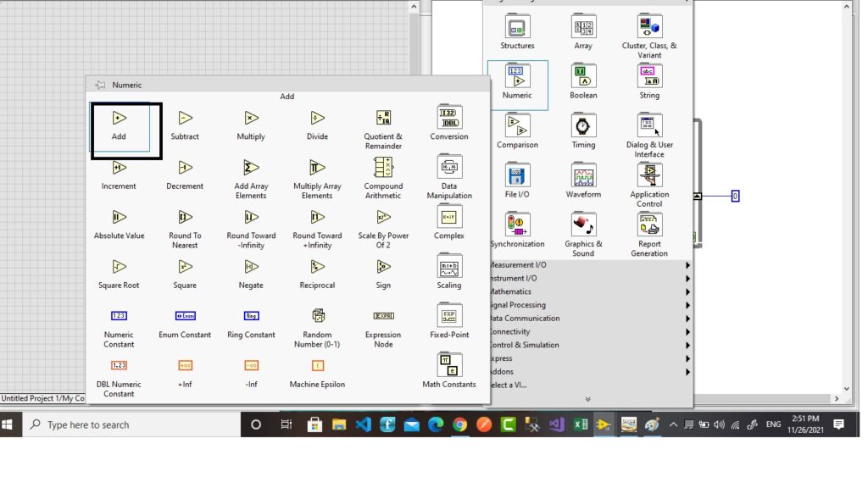Image resolution: width=868 pixels, height=488 pixels.
Task: Open the Structures palette icon
Action: pos(516,26)
